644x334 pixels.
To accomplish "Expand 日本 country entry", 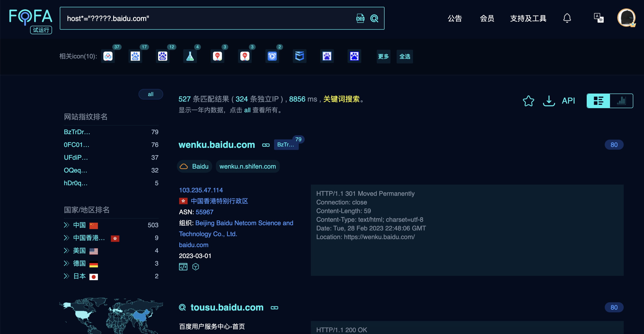I will [x=66, y=276].
